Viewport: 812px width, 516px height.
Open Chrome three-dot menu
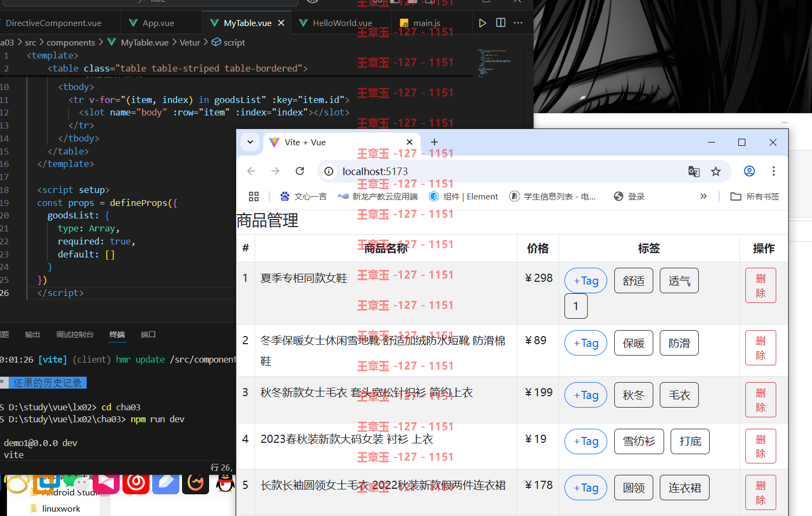tap(774, 171)
